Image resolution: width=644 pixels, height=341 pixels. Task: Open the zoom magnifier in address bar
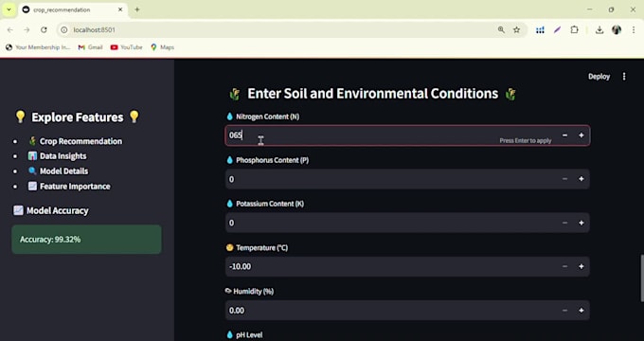501,30
